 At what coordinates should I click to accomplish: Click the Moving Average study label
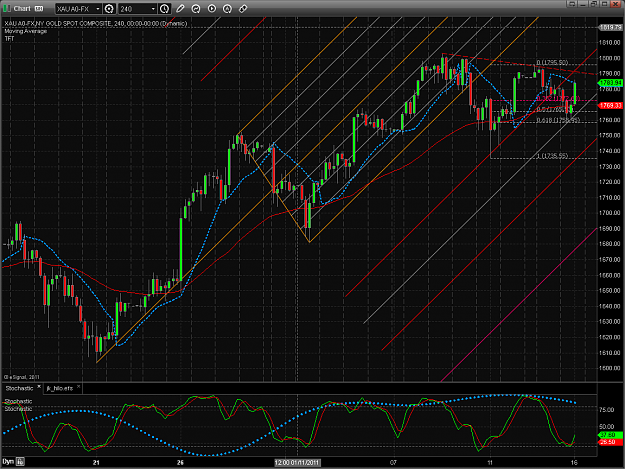click(26, 31)
